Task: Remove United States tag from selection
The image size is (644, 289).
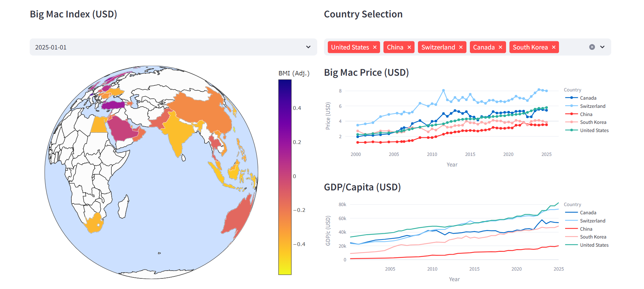Action: click(x=375, y=47)
